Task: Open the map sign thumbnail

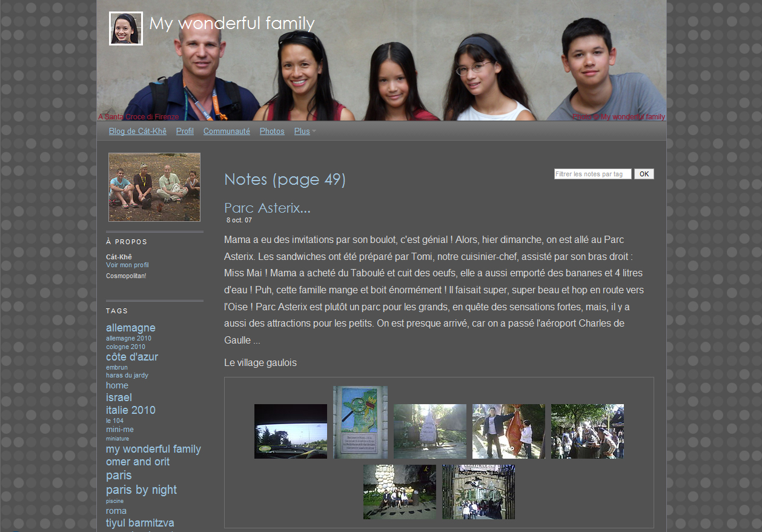Action: (360, 422)
